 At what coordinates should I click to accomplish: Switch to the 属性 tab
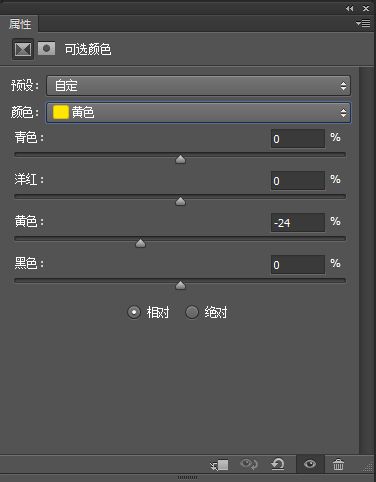coord(20,24)
